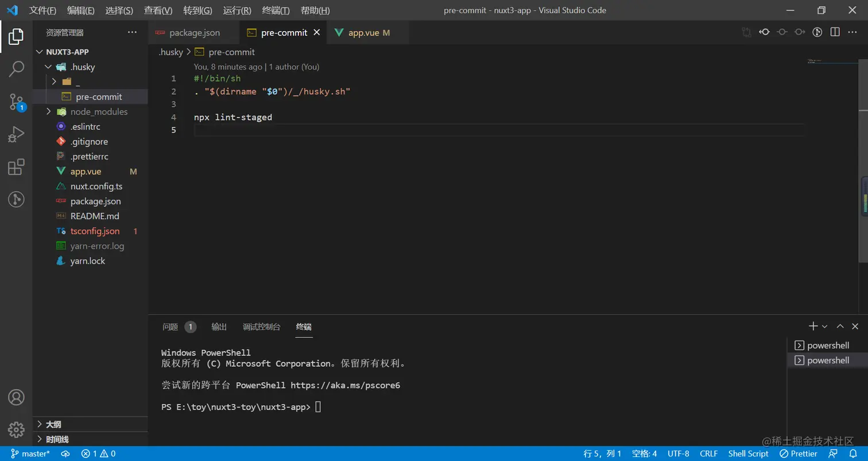
Task: Select language mode Shell Script
Action: pos(748,454)
